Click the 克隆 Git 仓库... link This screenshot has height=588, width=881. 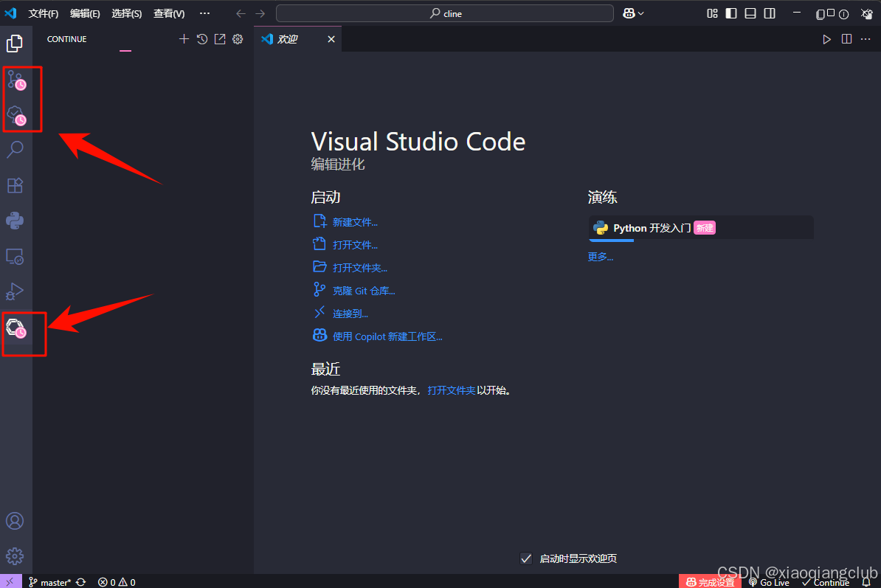[x=364, y=291]
